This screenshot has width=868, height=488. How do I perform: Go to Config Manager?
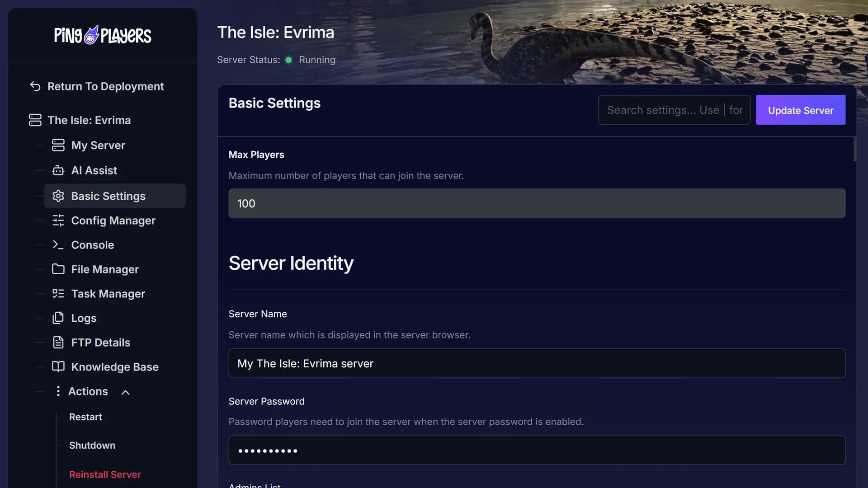(x=113, y=221)
